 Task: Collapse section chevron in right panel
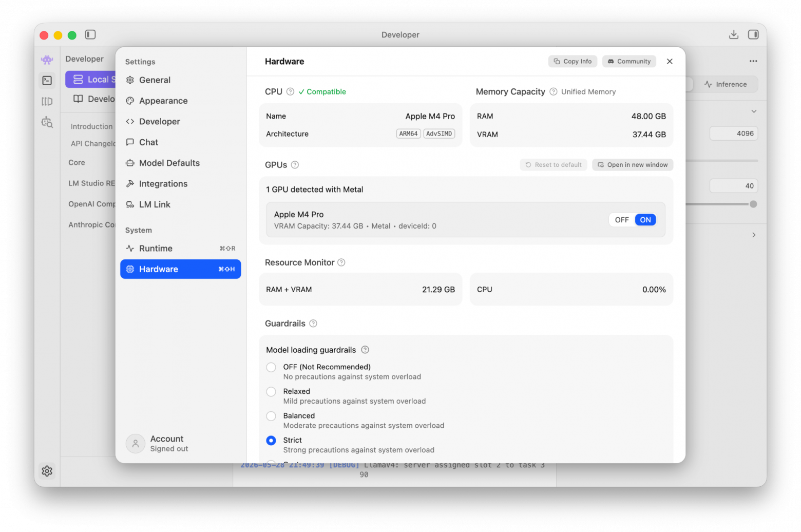pos(754,111)
